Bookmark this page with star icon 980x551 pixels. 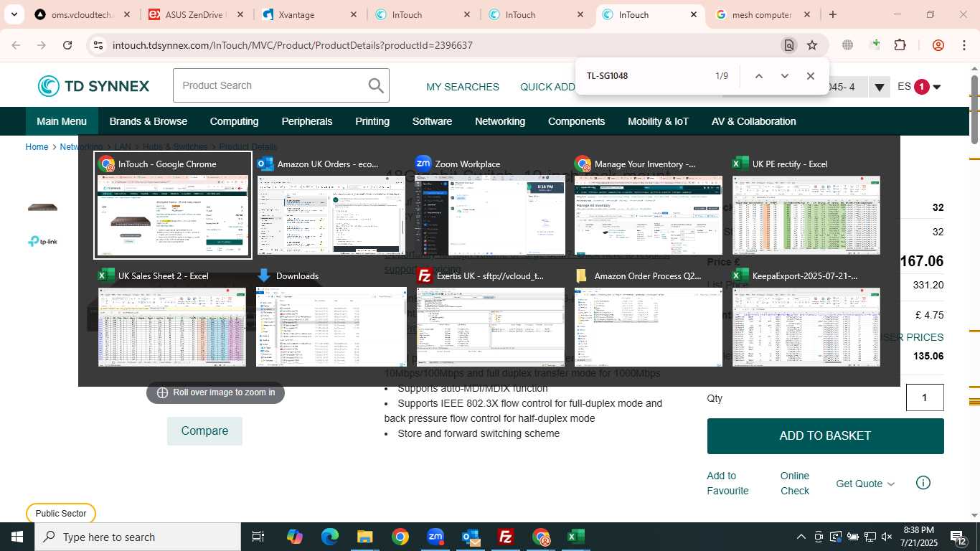[812, 45]
